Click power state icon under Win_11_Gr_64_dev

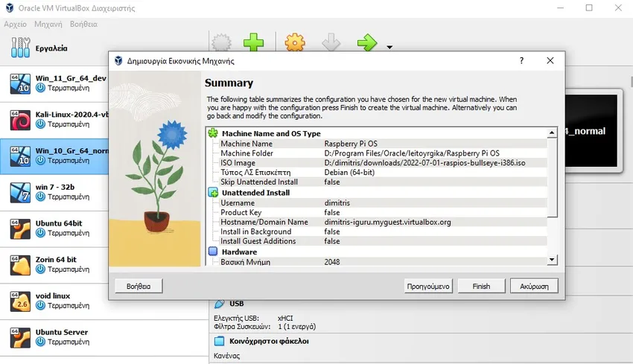pos(40,88)
